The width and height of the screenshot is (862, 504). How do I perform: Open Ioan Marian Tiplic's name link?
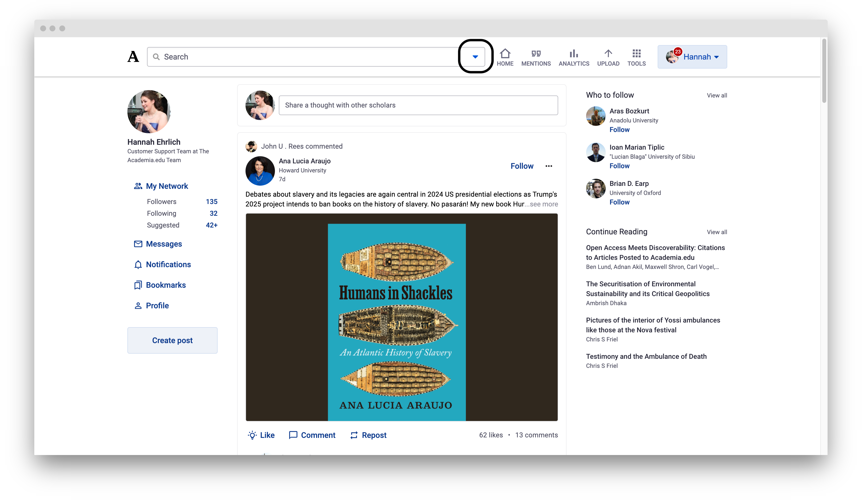click(637, 147)
